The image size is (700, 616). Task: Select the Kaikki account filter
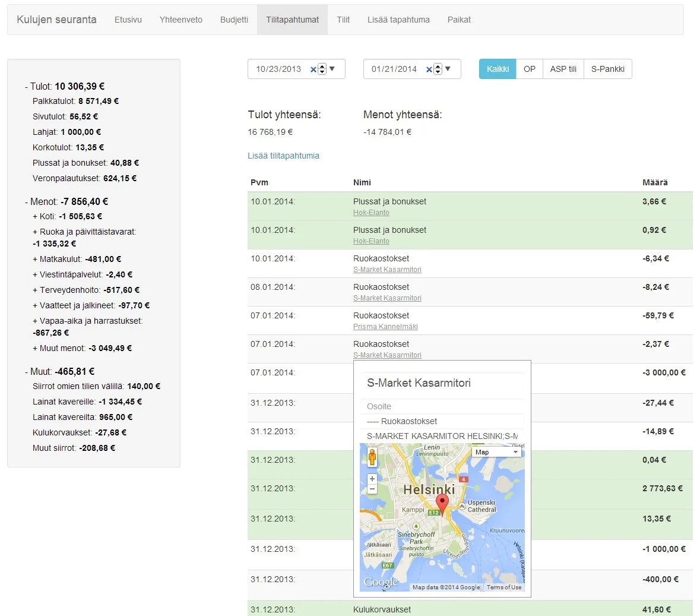pyautogui.click(x=498, y=69)
